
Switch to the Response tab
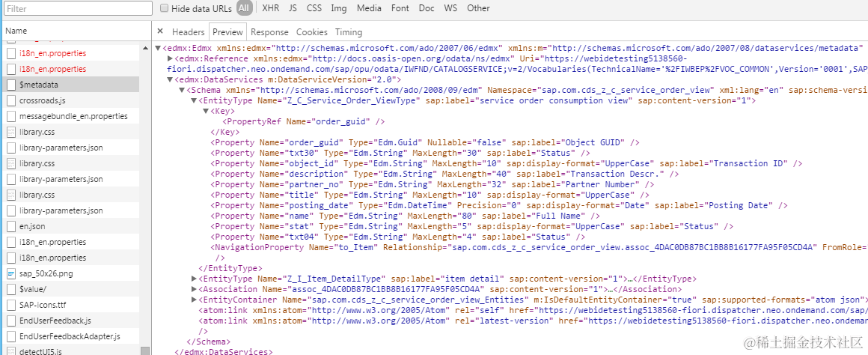tap(269, 32)
